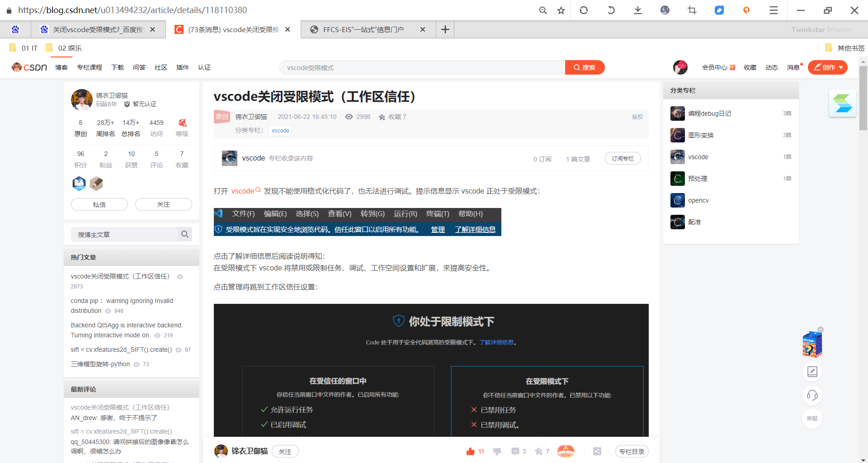This screenshot has width=868, height=463.
Task: Click the author avatar in the sidebar
Action: 82,99
